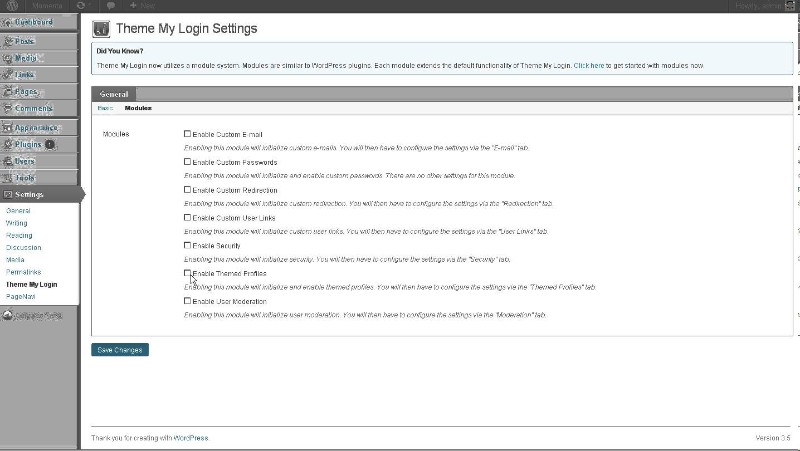Enable Custom Redirection module checkbox
The image size is (800, 451).
pyautogui.click(x=187, y=189)
